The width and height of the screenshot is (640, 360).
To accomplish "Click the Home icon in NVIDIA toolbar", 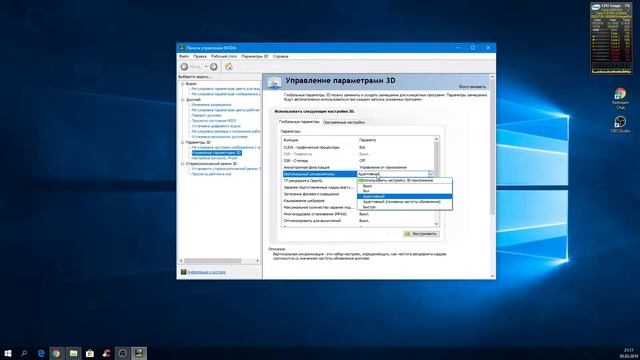I will [229, 67].
